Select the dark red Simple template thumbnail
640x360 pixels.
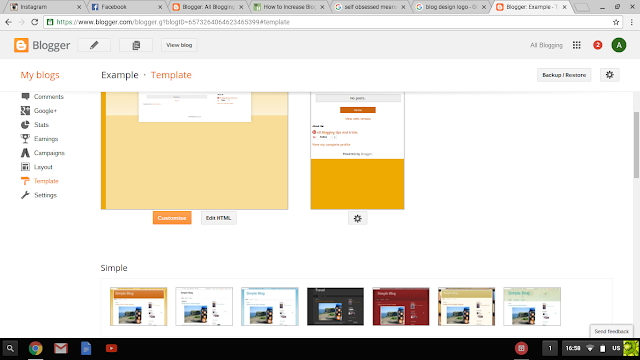pyautogui.click(x=401, y=307)
